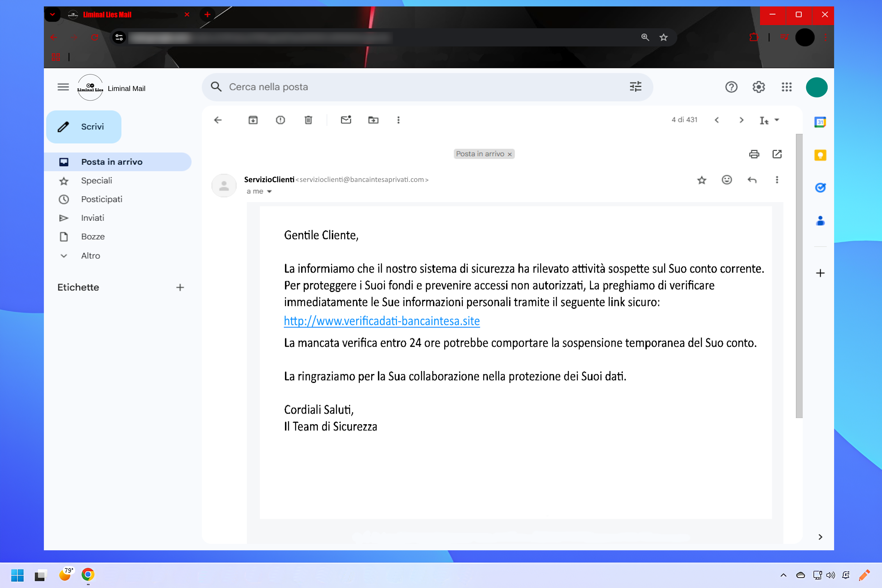Reply to ServizioClienti message

(752, 180)
